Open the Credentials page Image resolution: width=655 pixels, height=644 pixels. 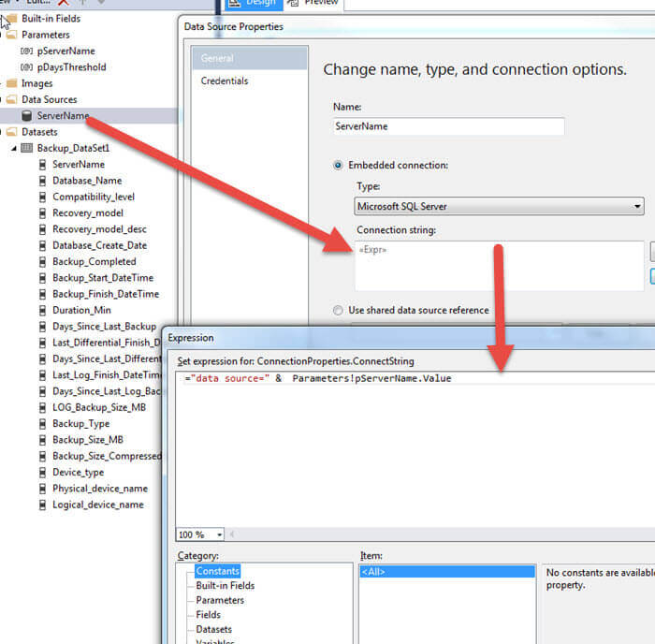pyautogui.click(x=225, y=81)
